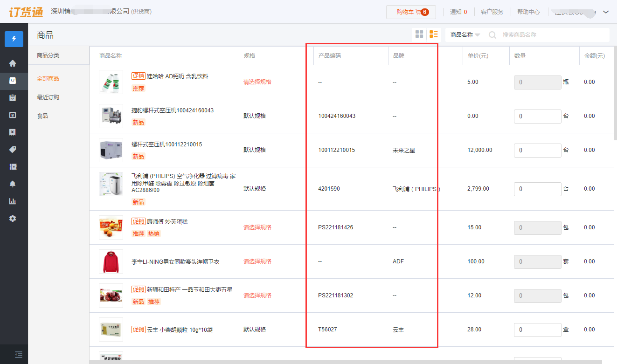The height and width of the screenshot is (364, 617).
Task: Open 康师傅 妙芙蛋糕 thumbnail
Action: pyautogui.click(x=111, y=227)
